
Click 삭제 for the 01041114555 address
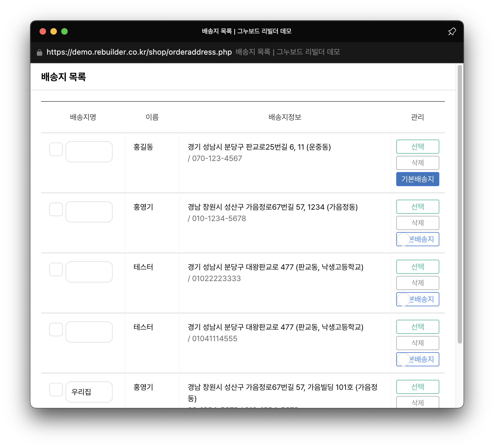418,343
